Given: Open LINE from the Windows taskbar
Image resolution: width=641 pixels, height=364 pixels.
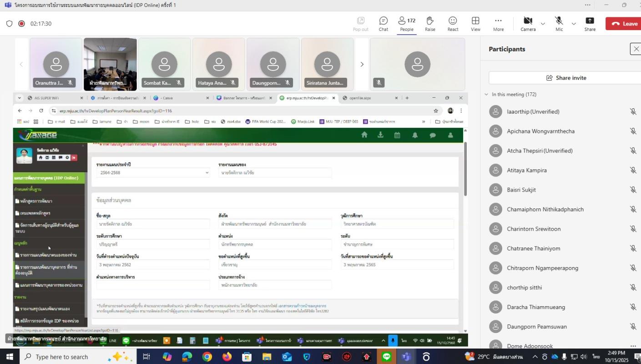Looking at the screenshot, I should click(x=387, y=357).
